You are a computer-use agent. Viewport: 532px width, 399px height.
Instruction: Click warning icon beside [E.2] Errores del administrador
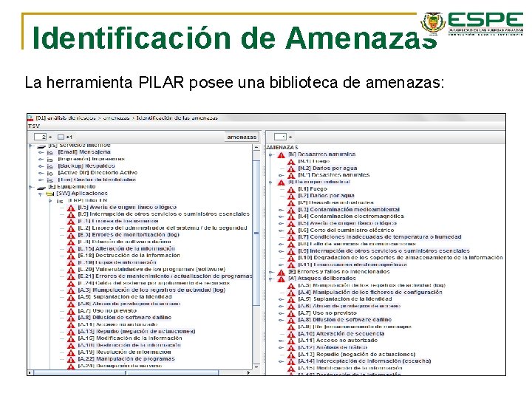click(x=71, y=228)
